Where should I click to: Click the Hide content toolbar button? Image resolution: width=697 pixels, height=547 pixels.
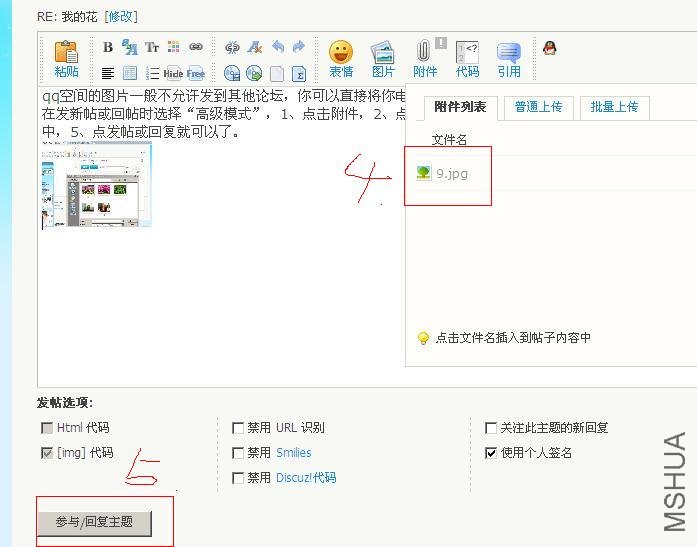(x=173, y=73)
